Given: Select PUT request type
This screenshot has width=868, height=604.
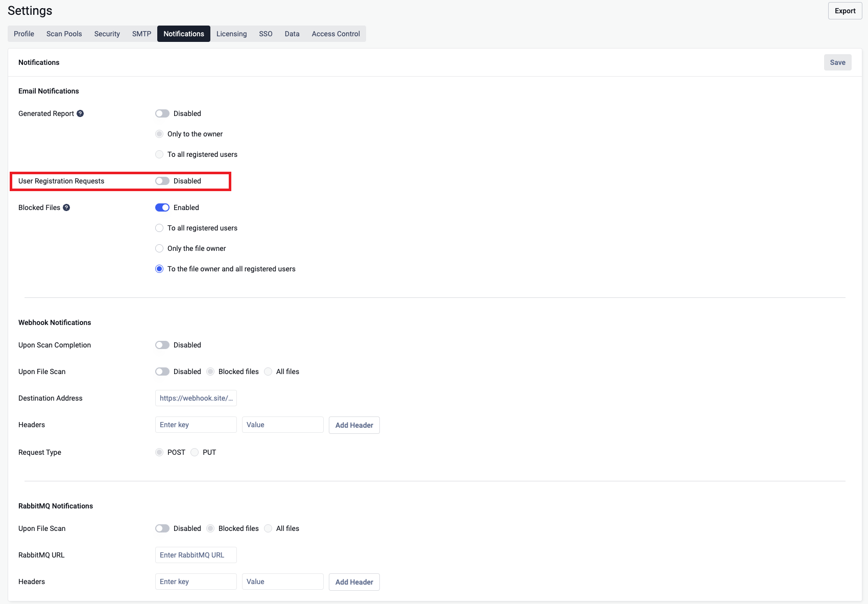Looking at the screenshot, I should click(x=195, y=452).
